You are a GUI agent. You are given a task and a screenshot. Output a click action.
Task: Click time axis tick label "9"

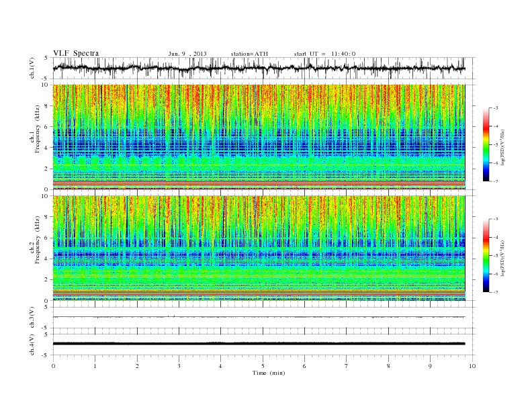coord(430,366)
